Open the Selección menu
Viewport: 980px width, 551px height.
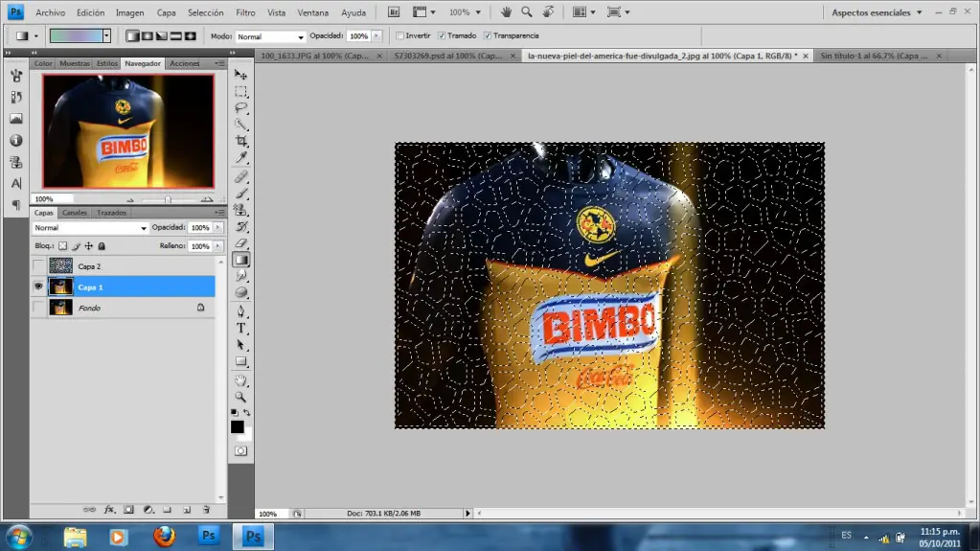tap(205, 12)
